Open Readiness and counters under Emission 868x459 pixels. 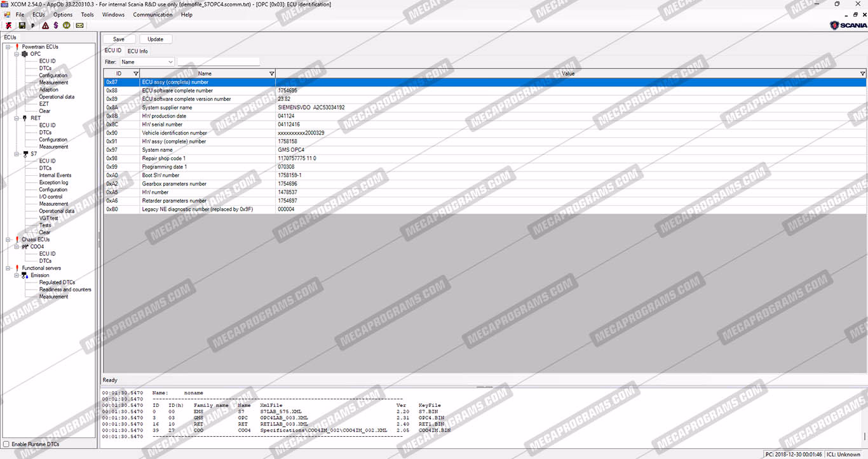pos(65,289)
